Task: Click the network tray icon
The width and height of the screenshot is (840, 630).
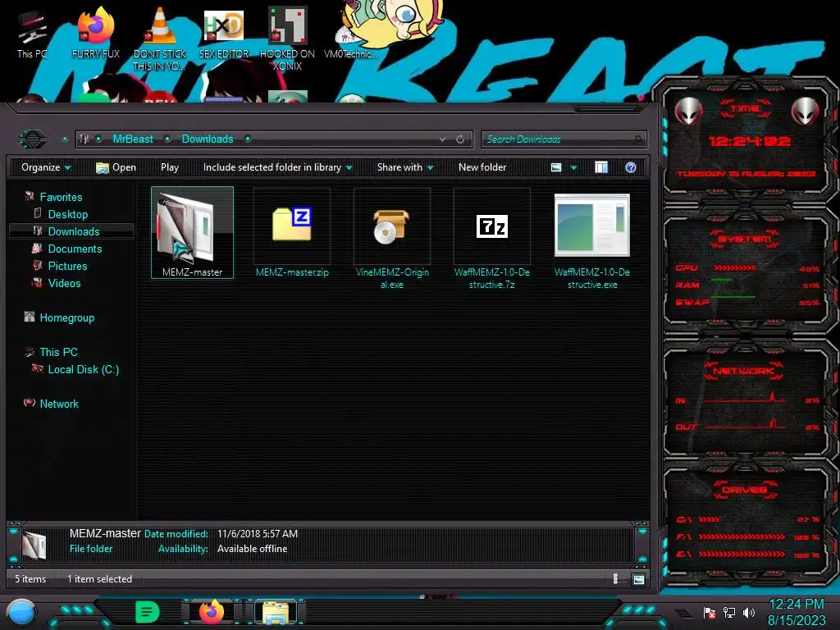Action: click(729, 612)
